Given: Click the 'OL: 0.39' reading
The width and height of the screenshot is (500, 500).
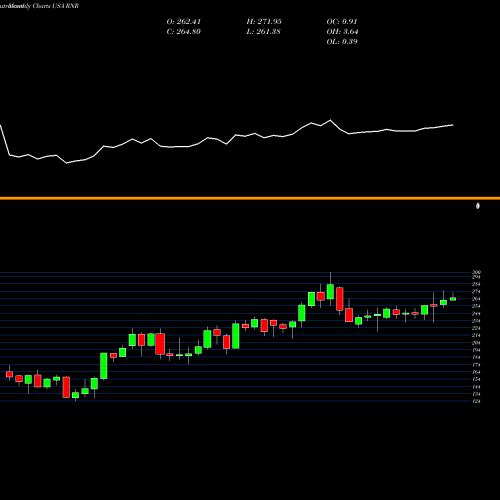Looking at the screenshot, I should pos(342,42).
